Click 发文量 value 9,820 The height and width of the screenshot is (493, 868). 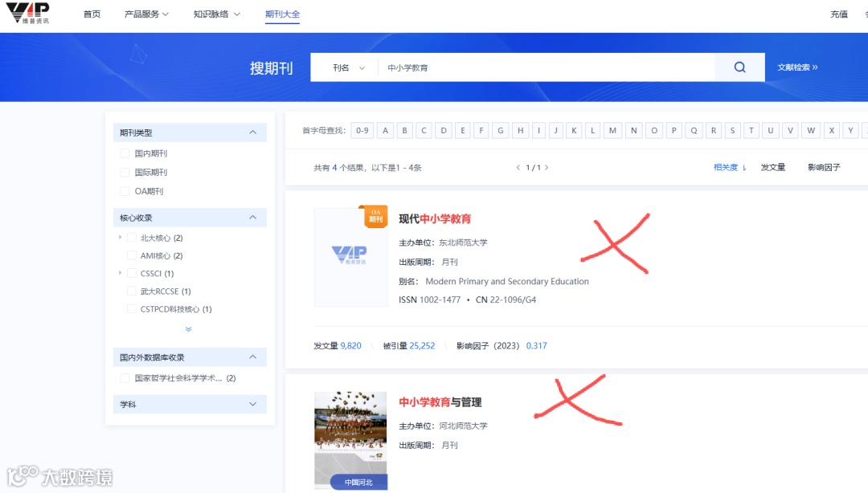click(350, 345)
